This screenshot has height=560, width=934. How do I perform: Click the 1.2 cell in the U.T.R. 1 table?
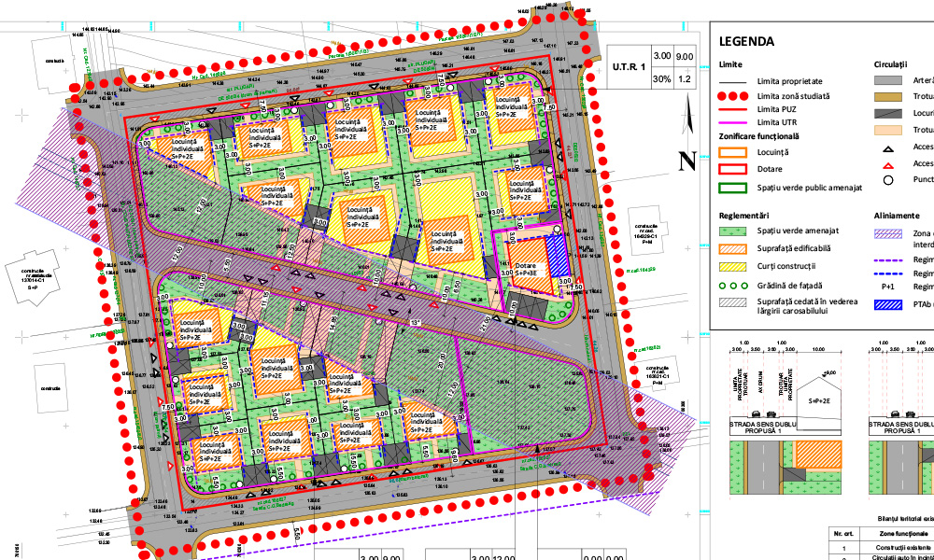(685, 78)
